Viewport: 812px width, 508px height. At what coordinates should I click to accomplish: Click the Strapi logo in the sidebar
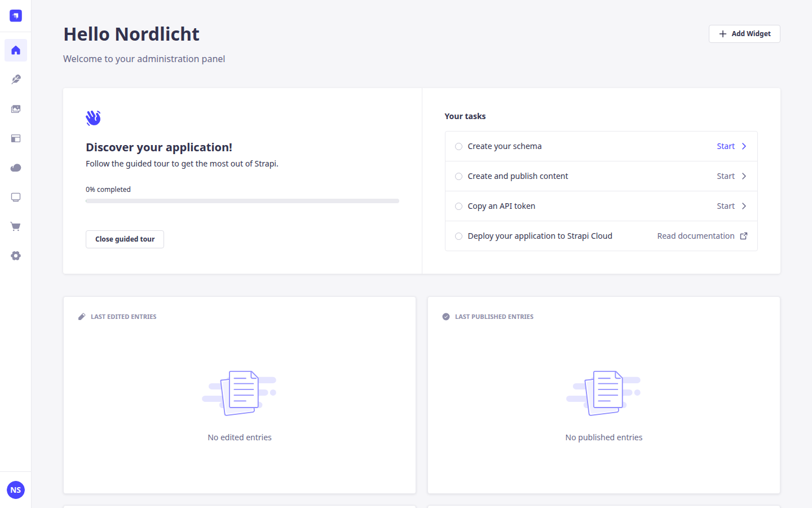point(16,16)
